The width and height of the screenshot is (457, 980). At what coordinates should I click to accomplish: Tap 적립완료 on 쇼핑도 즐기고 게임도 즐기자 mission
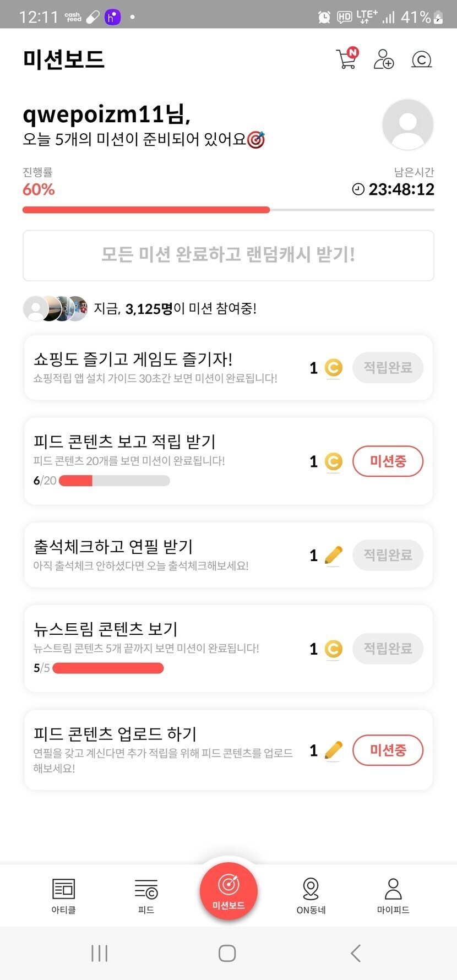click(388, 367)
